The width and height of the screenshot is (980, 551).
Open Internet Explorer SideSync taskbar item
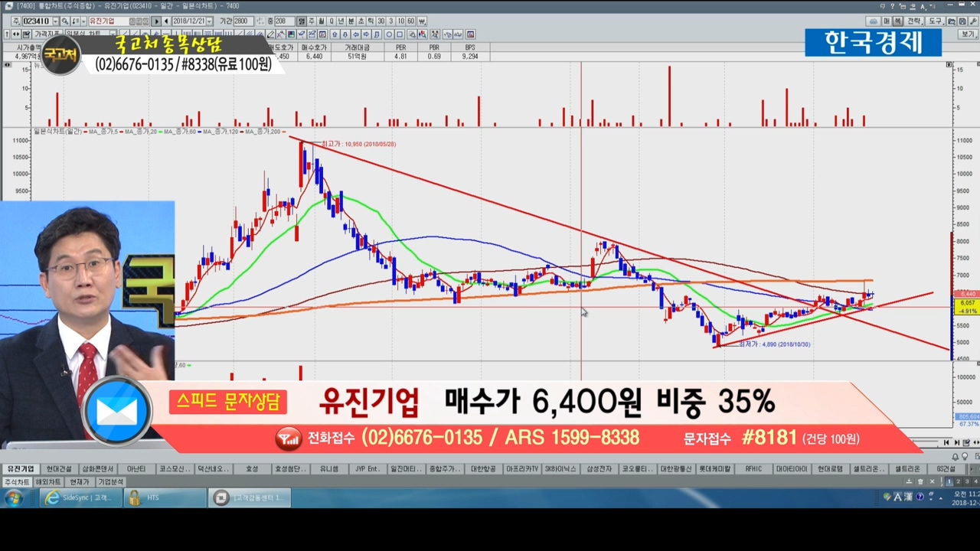[80, 497]
